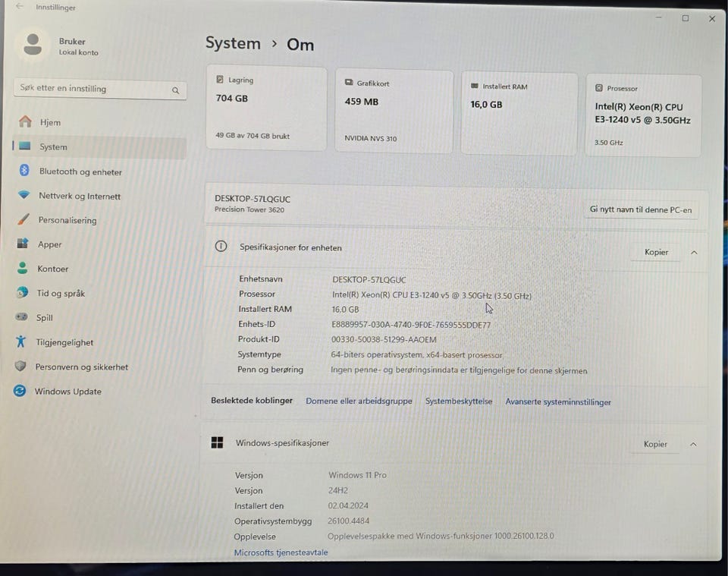Open the Lagring 704 GB card

pos(266,108)
